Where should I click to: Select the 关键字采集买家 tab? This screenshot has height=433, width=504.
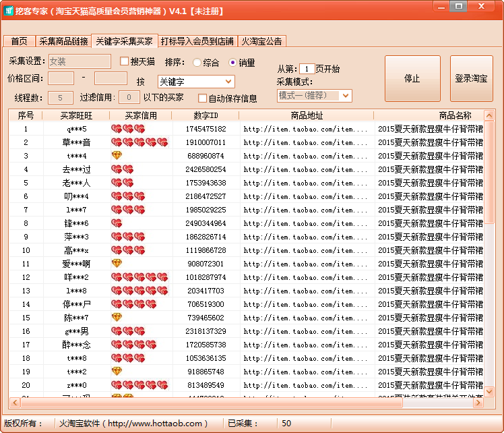(x=125, y=41)
